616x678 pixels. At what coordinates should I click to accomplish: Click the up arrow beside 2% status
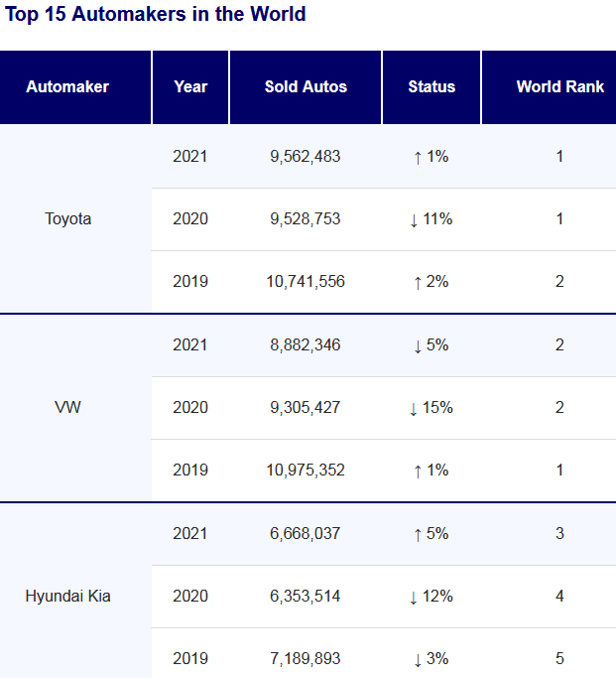(418, 282)
